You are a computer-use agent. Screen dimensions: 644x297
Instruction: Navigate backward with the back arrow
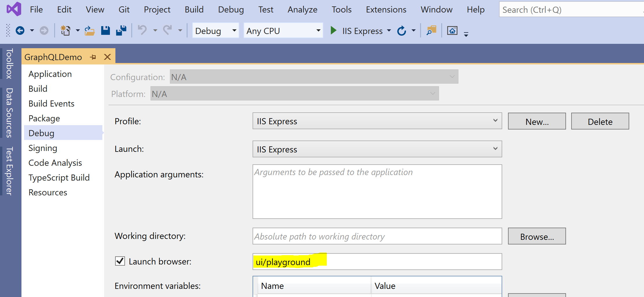coord(20,30)
